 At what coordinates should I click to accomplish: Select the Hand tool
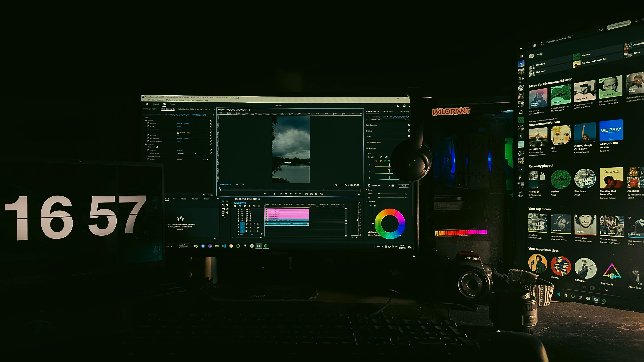(x=227, y=213)
